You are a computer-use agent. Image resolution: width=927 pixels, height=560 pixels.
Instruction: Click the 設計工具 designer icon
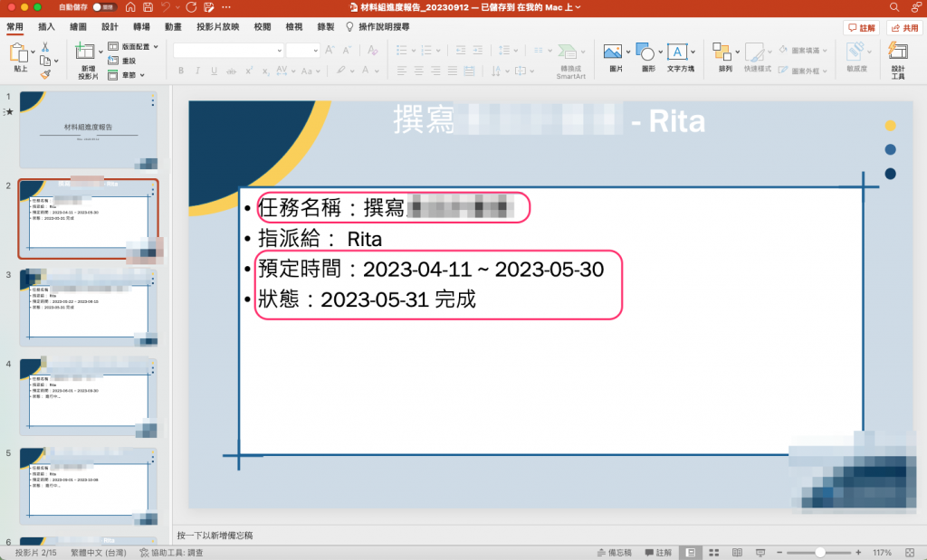pyautogui.click(x=898, y=52)
